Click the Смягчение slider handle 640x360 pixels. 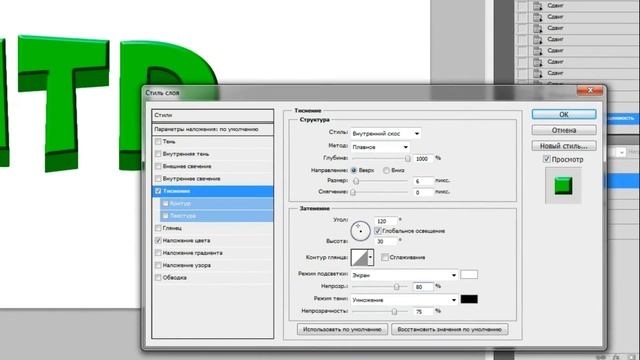353,192
